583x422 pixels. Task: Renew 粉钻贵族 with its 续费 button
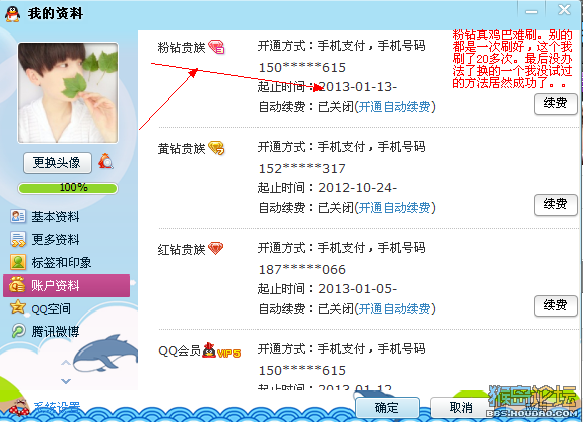coord(555,104)
